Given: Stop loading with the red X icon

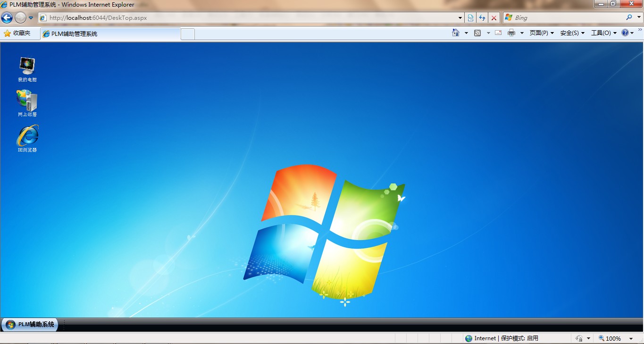Looking at the screenshot, I should [494, 18].
